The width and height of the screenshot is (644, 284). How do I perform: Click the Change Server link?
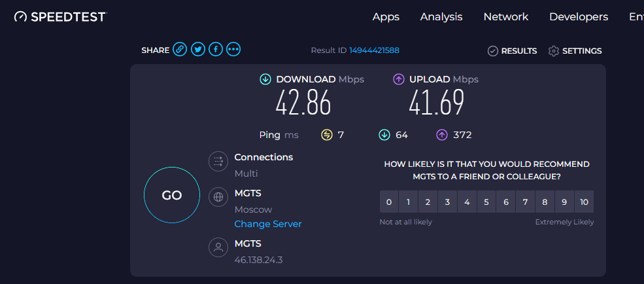click(x=268, y=224)
